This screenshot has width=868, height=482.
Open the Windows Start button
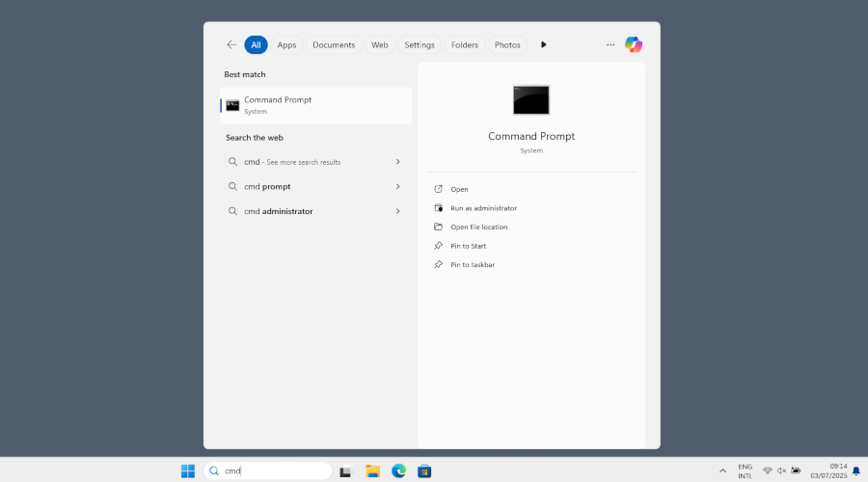click(x=188, y=471)
